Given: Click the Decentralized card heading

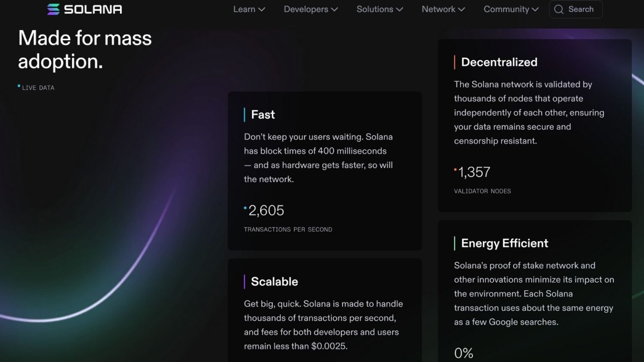Looking at the screenshot, I should tap(499, 62).
